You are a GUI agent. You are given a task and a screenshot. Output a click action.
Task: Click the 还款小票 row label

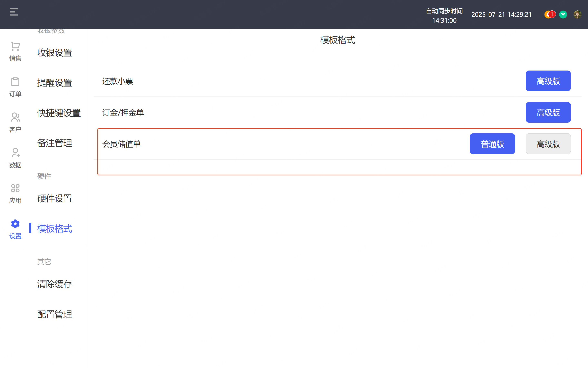tap(118, 81)
